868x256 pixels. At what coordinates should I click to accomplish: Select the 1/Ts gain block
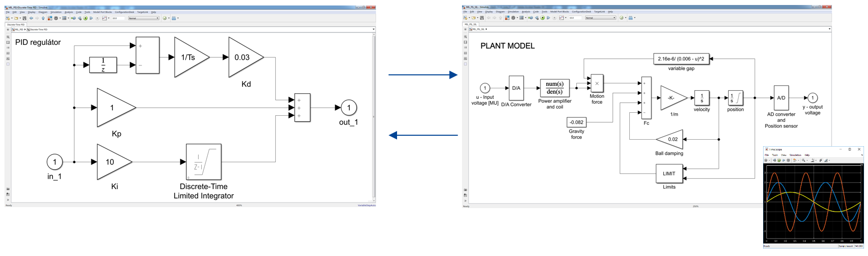(192, 57)
